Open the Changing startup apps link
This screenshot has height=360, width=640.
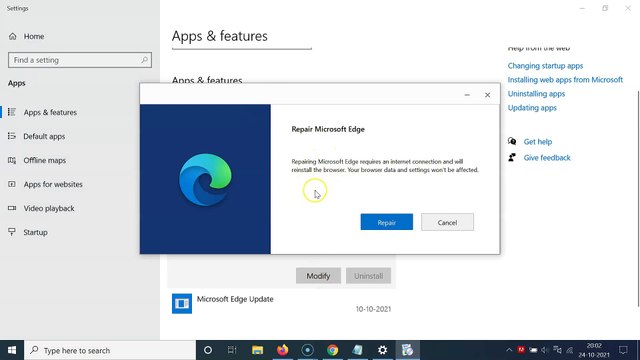(545, 66)
